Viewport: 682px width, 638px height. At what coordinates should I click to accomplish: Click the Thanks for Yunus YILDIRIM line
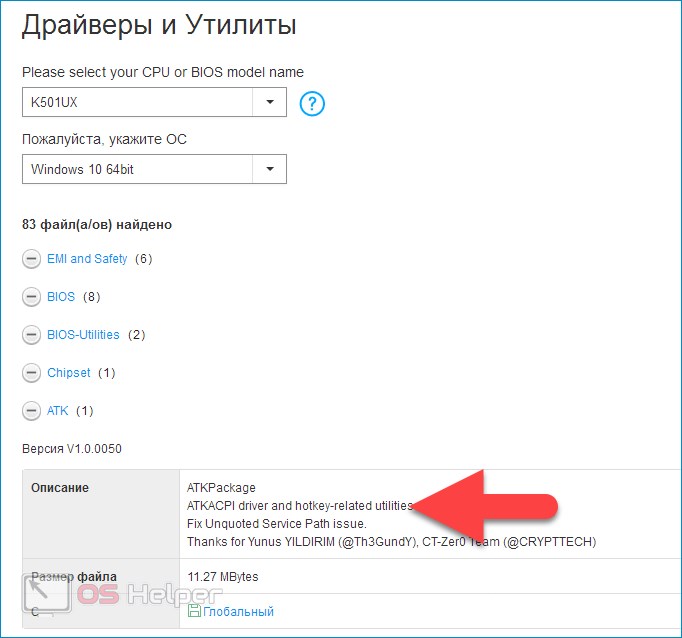[x=391, y=541]
